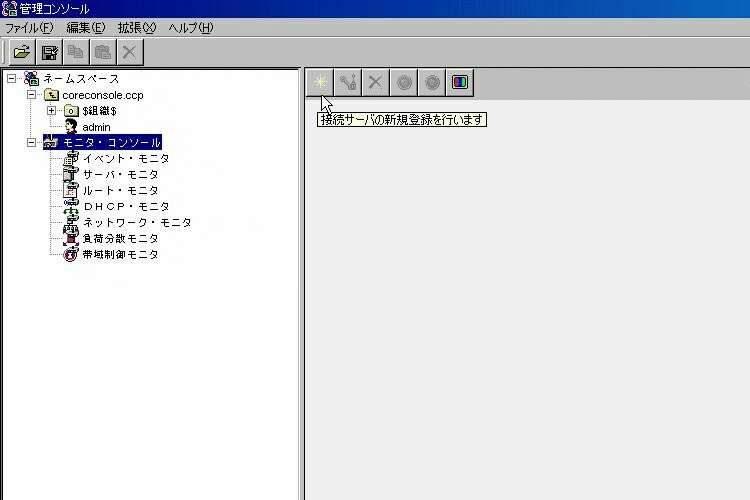This screenshot has width=750, height=500.
Task: Select サーバ・モニタ in the tree
Action: pyautogui.click(x=121, y=175)
